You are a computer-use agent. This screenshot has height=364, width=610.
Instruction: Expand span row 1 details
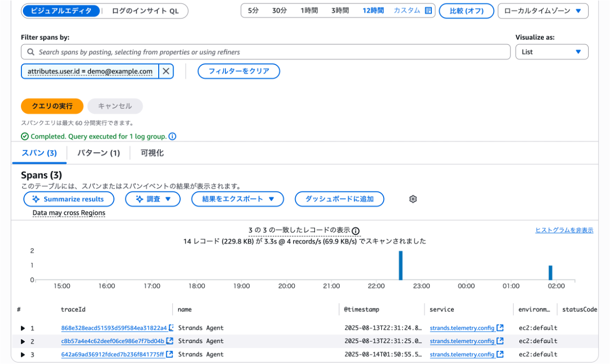pos(23,328)
